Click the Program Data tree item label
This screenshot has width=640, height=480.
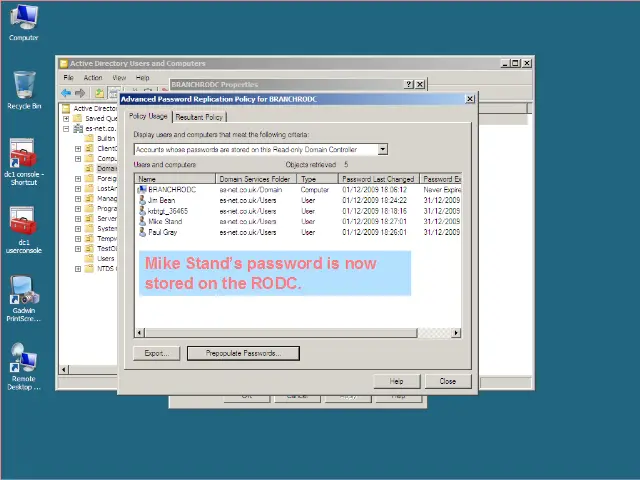pyautogui.click(x=107, y=209)
